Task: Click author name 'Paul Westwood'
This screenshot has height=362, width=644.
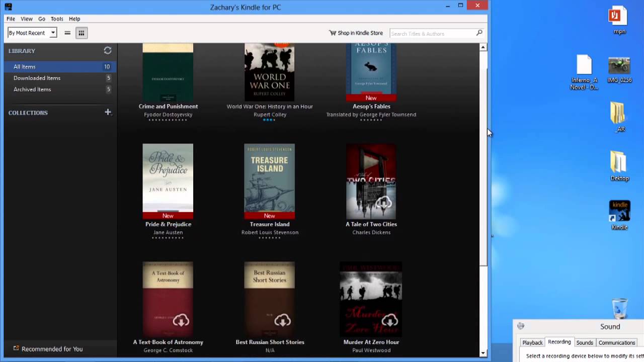Action: pyautogui.click(x=371, y=350)
